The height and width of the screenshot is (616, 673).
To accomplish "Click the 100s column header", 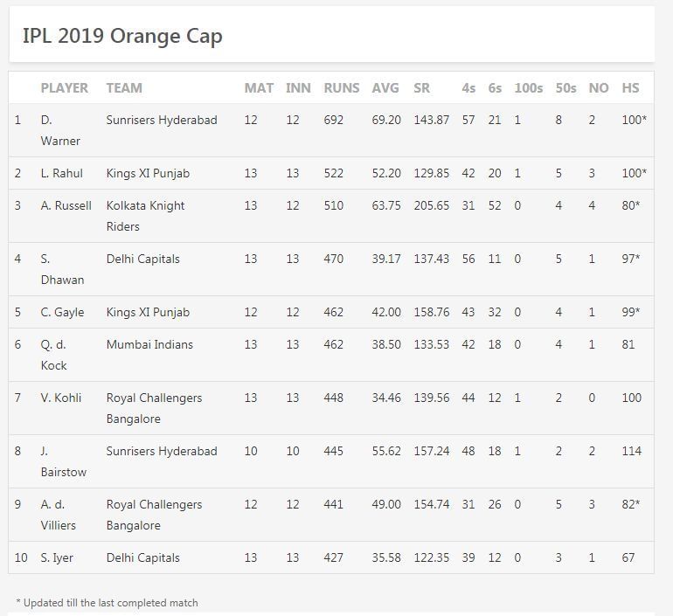I will point(528,88).
